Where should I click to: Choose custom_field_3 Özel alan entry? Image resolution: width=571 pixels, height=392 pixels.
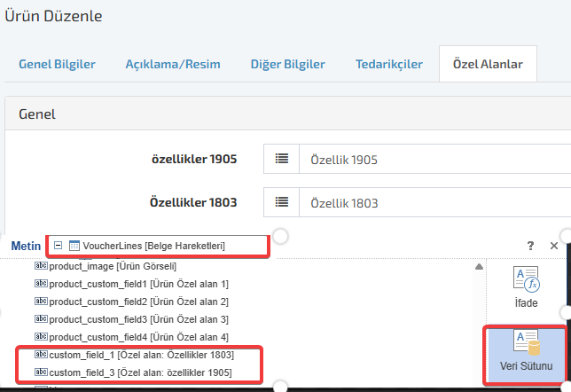(x=140, y=372)
